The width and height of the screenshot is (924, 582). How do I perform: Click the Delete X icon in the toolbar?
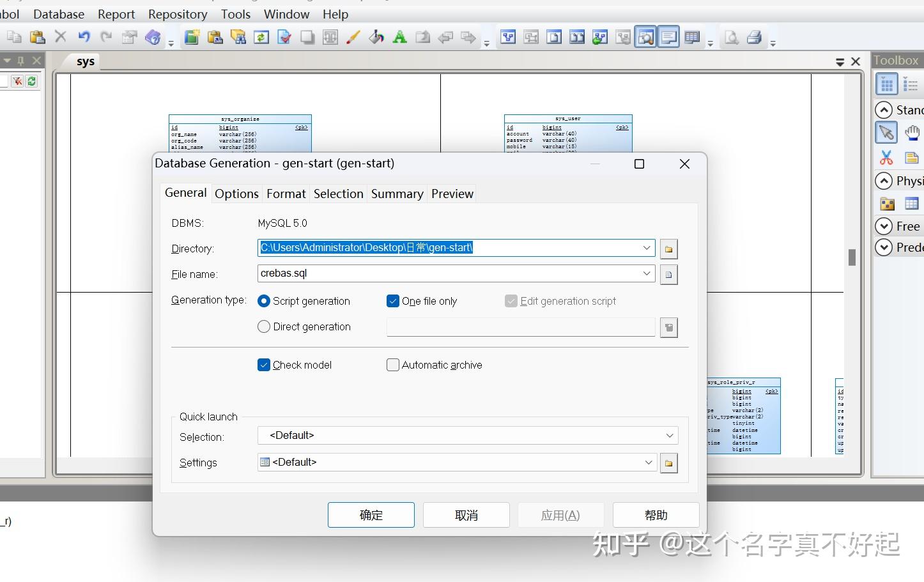(61, 37)
